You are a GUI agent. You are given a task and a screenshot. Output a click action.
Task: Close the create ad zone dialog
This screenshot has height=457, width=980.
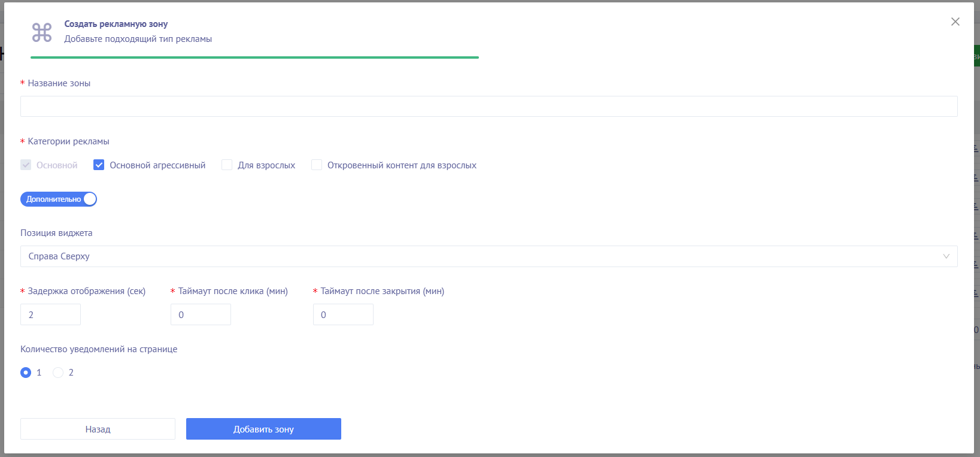pos(955,22)
